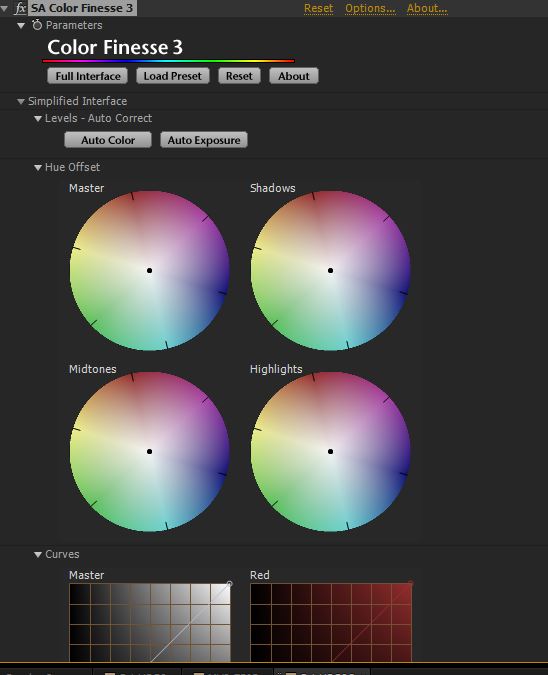Screen dimensions: 548x675
Task: Click the Highlights wheel label
Action: pyautogui.click(x=276, y=369)
